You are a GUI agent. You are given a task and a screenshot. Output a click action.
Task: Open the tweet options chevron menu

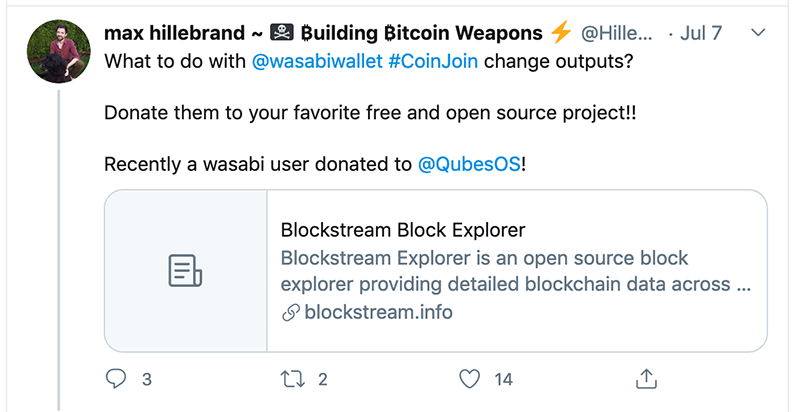[757, 33]
